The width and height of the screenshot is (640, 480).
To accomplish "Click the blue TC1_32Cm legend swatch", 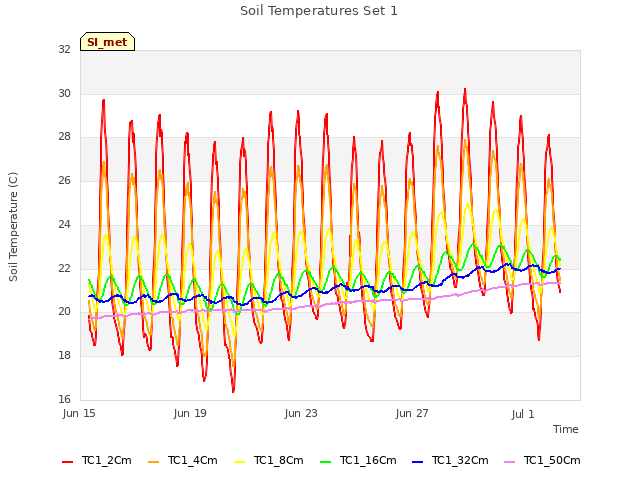I will click(418, 462).
